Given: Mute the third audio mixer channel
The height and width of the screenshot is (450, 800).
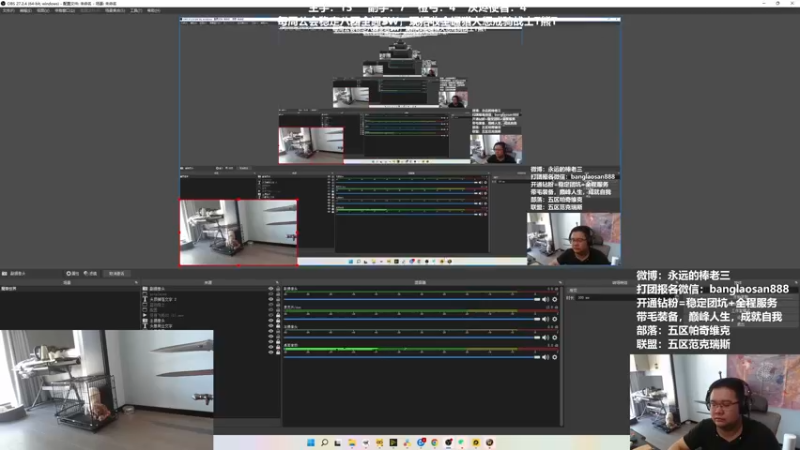Looking at the screenshot, I should 546,338.
